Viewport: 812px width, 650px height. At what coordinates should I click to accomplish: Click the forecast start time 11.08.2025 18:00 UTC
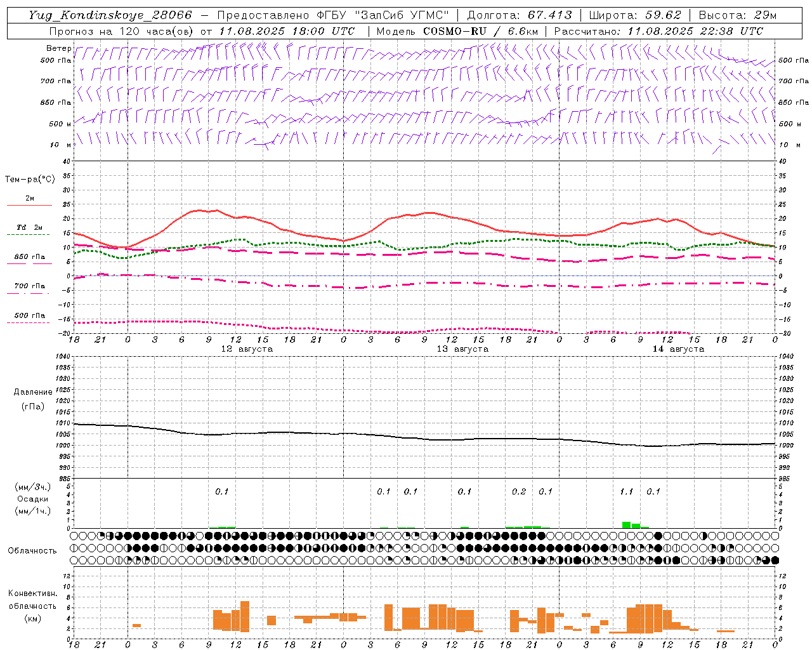pyautogui.click(x=287, y=31)
